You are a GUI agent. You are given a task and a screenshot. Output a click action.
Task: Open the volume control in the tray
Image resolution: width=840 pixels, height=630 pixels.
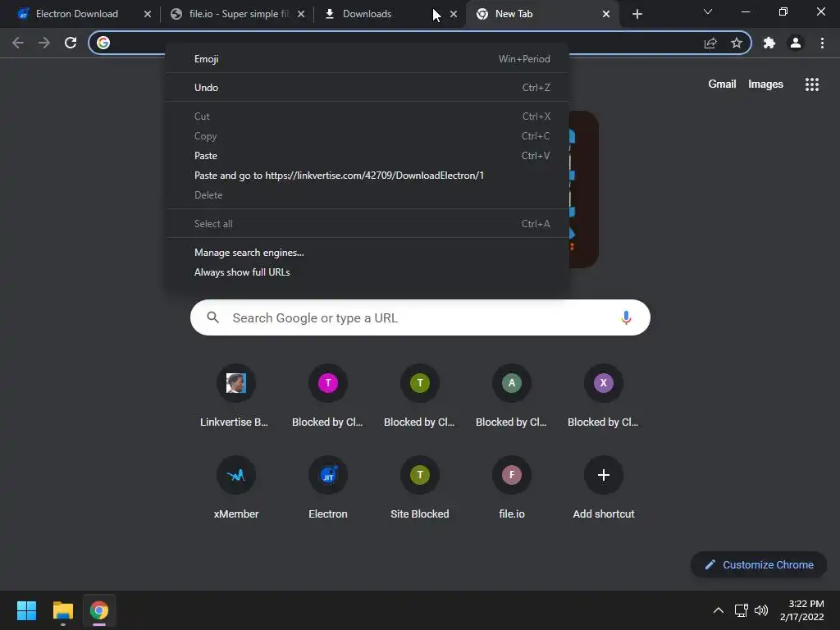(761, 610)
